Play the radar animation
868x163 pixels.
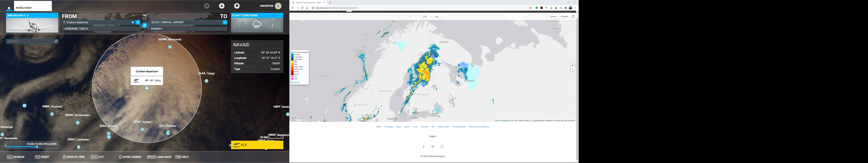436,16
